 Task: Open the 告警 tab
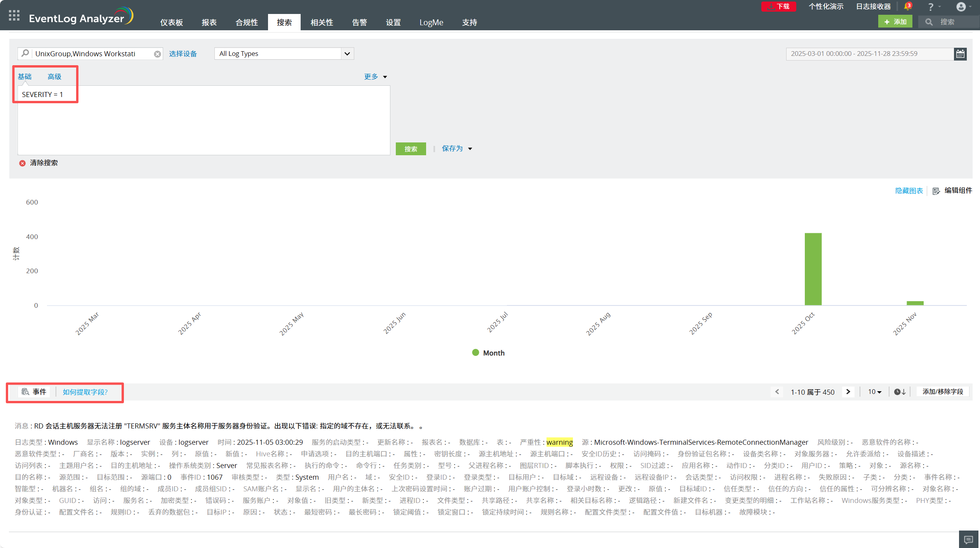[359, 23]
